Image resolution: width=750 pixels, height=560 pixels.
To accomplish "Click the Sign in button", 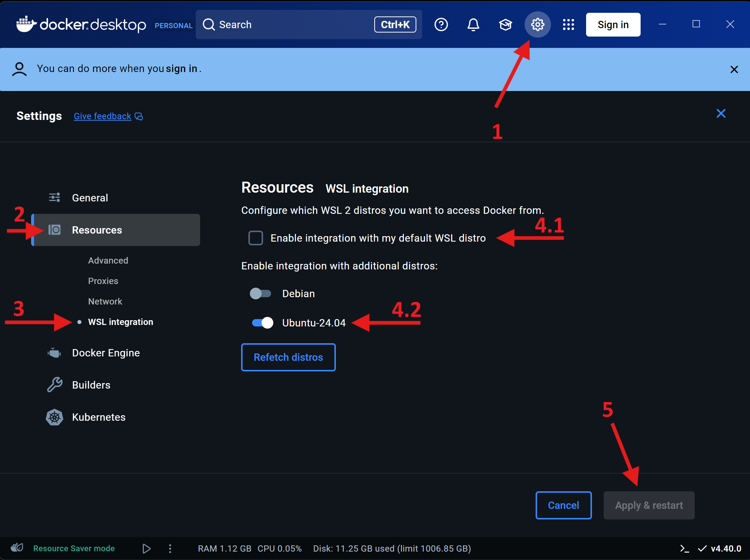I will point(613,24).
